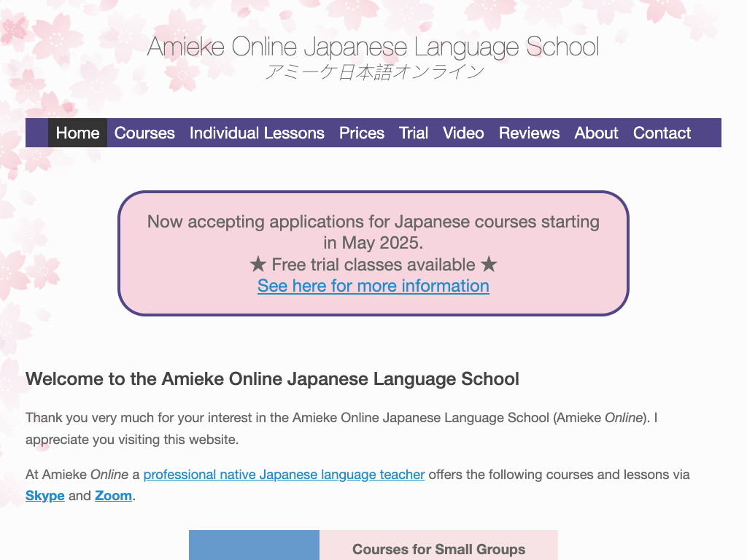The height and width of the screenshot is (560, 747).
Task: Click the Skype link
Action: (45, 496)
